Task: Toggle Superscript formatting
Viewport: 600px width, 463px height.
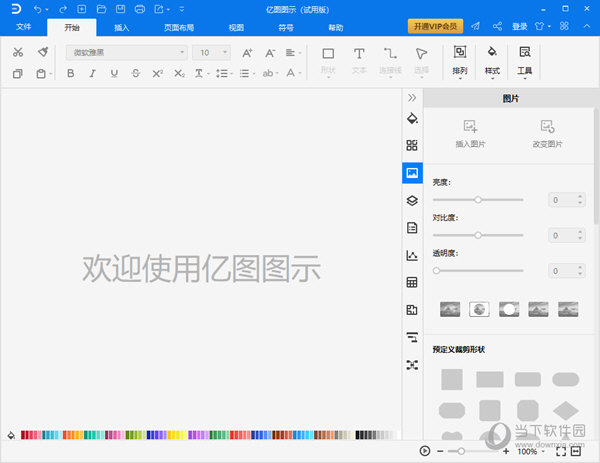Action: click(157, 73)
